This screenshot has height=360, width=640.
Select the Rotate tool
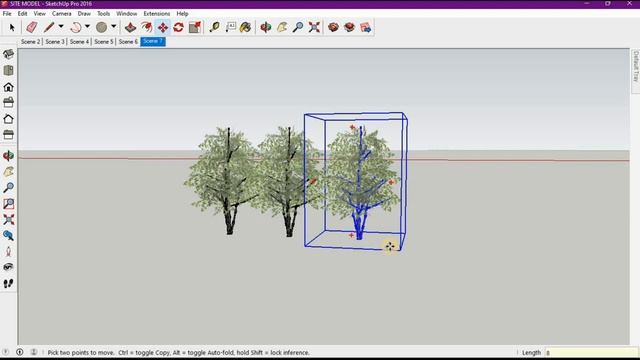point(178,27)
